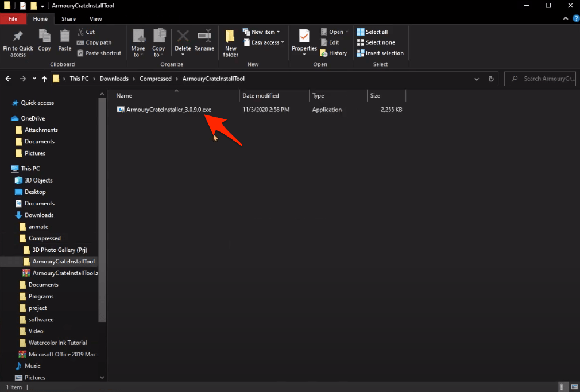Select ArmouryCrateInstaller_3.0.9.0.exe file
The image size is (580, 392).
pyautogui.click(x=169, y=110)
